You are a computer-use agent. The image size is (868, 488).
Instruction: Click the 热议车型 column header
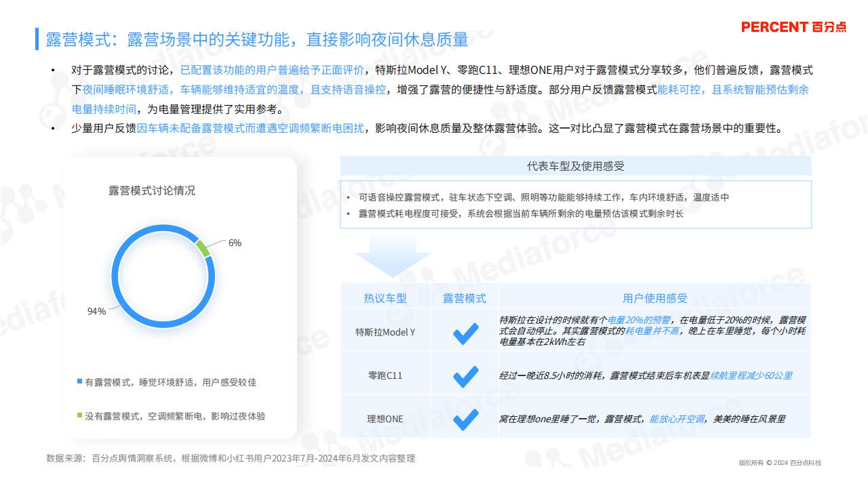[x=385, y=298]
